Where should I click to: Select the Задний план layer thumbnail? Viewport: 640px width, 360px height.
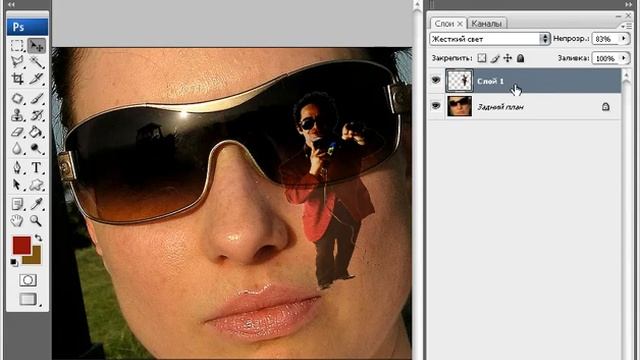tap(459, 106)
